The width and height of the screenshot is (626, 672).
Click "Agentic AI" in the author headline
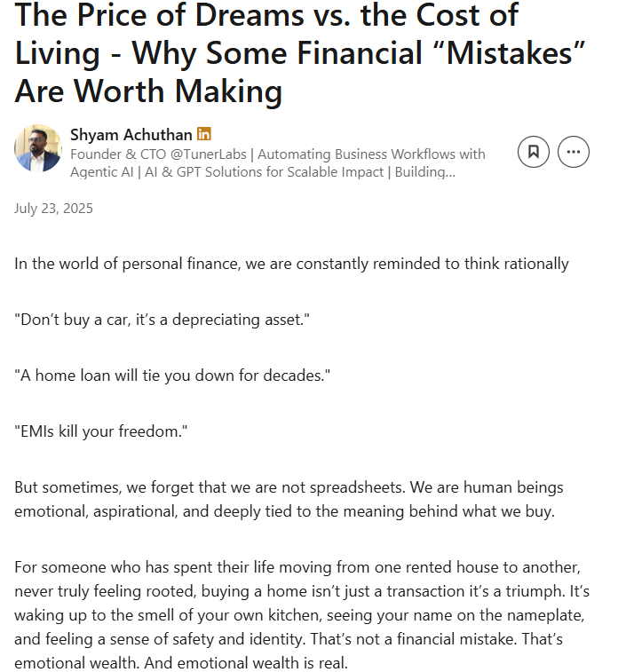(102, 172)
